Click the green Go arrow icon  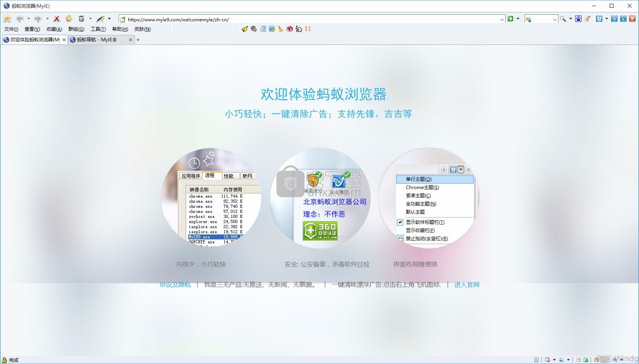click(510, 19)
